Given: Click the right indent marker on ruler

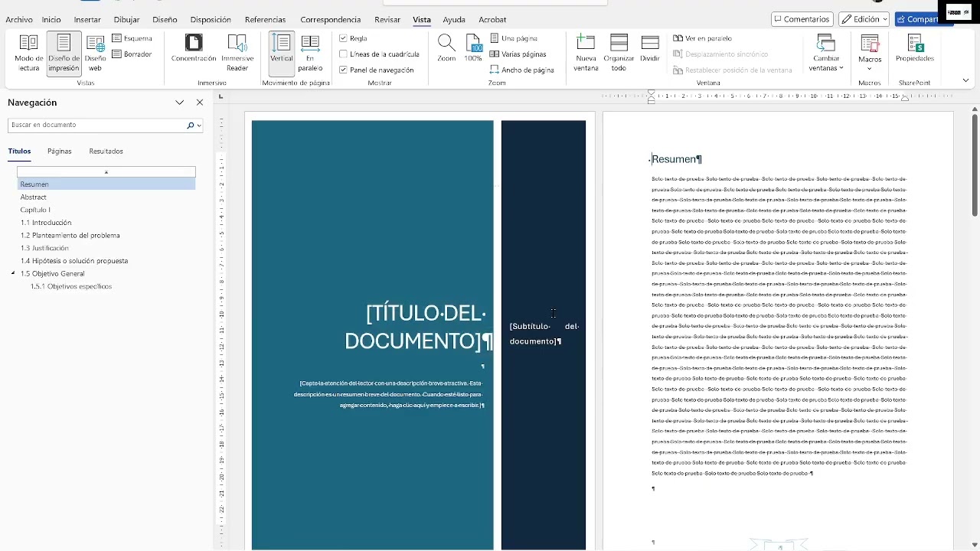Looking at the screenshot, I should tap(905, 99).
